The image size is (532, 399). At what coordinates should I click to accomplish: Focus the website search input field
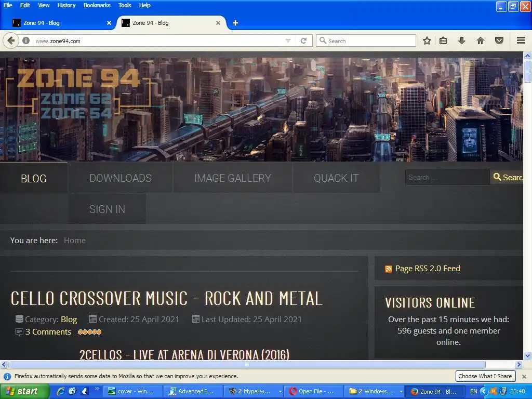coord(447,177)
